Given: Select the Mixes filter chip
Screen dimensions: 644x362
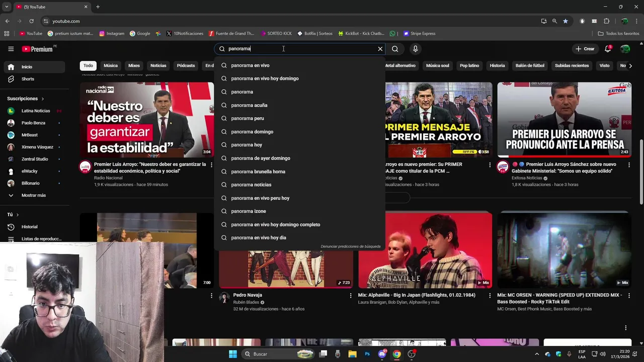Looking at the screenshot, I should click(x=134, y=65).
